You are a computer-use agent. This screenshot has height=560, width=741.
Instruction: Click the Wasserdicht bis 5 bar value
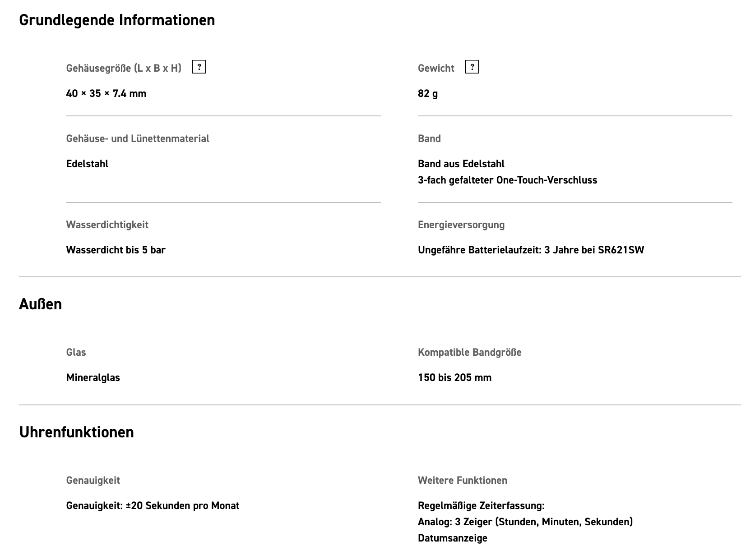pos(116,250)
